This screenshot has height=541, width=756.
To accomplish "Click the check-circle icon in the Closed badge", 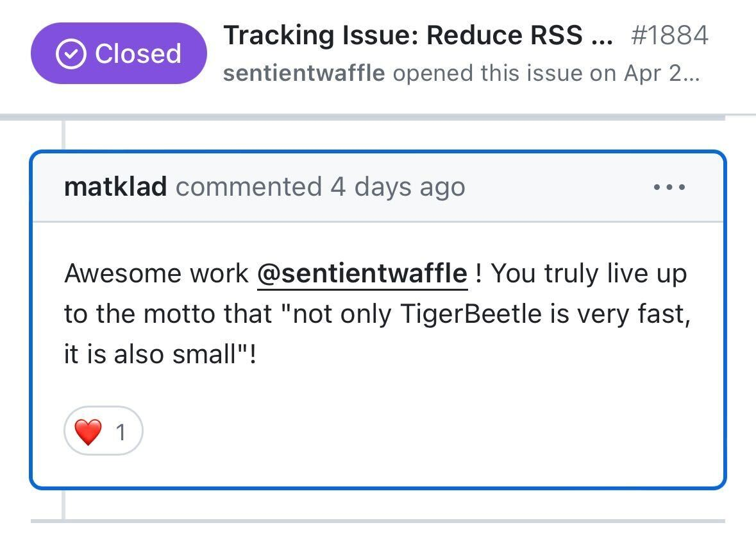I will [71, 54].
